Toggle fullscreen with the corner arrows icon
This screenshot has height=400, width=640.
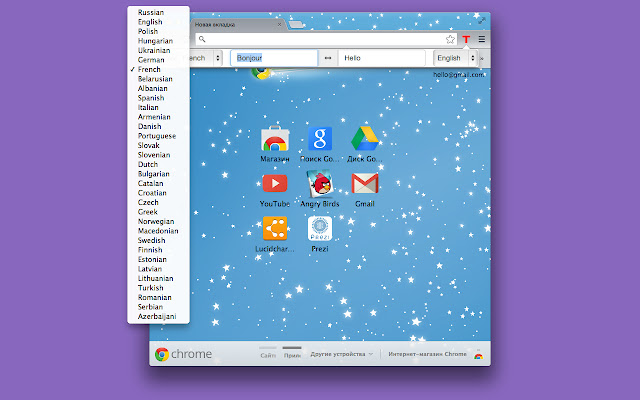click(x=482, y=20)
